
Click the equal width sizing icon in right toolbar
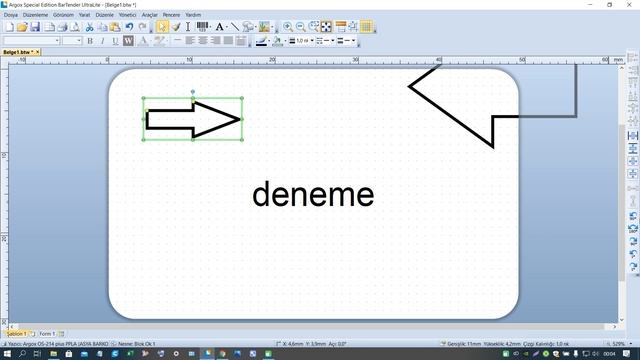633,136
